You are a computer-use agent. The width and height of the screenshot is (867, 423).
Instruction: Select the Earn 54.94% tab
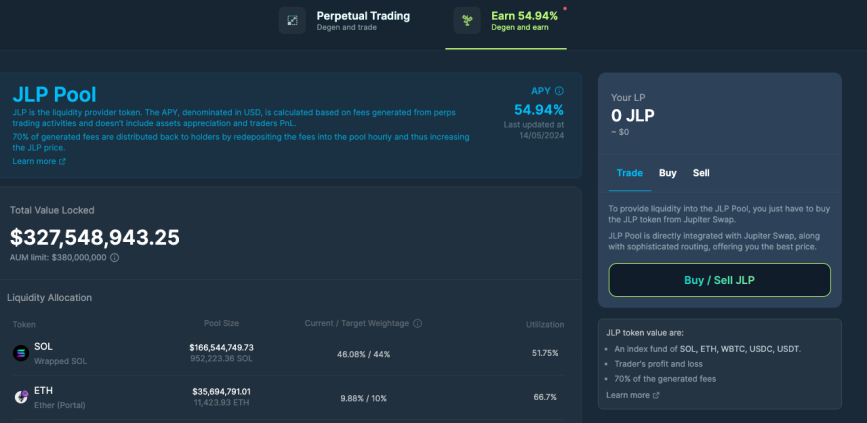506,20
